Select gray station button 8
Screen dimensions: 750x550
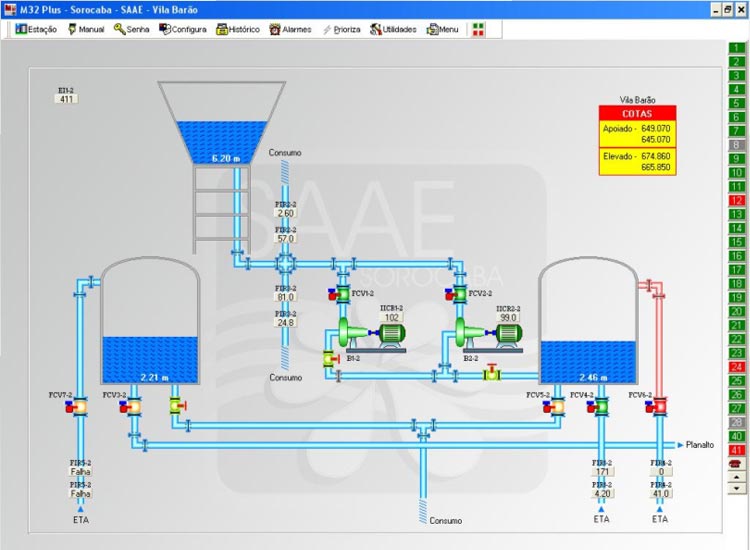tap(737, 145)
